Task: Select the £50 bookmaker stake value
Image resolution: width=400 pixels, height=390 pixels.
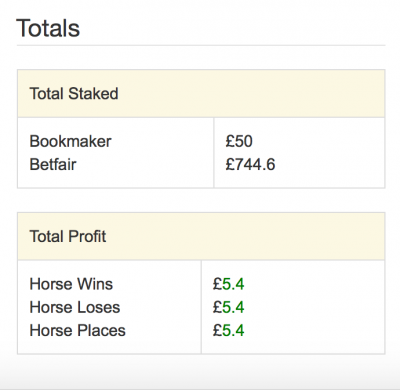Action: click(239, 141)
